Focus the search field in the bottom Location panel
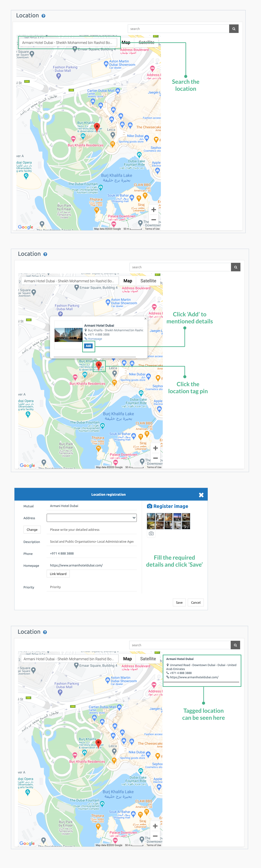The image size is (261, 868). 180,645
